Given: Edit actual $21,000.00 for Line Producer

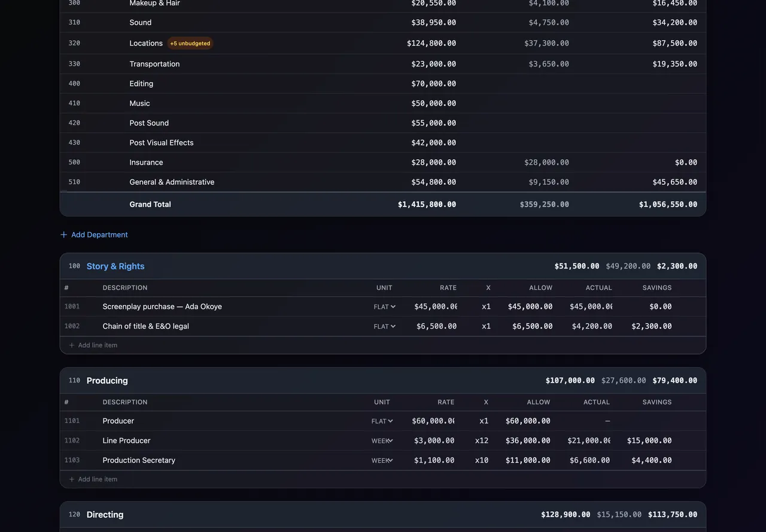Looking at the screenshot, I should [x=588, y=440].
